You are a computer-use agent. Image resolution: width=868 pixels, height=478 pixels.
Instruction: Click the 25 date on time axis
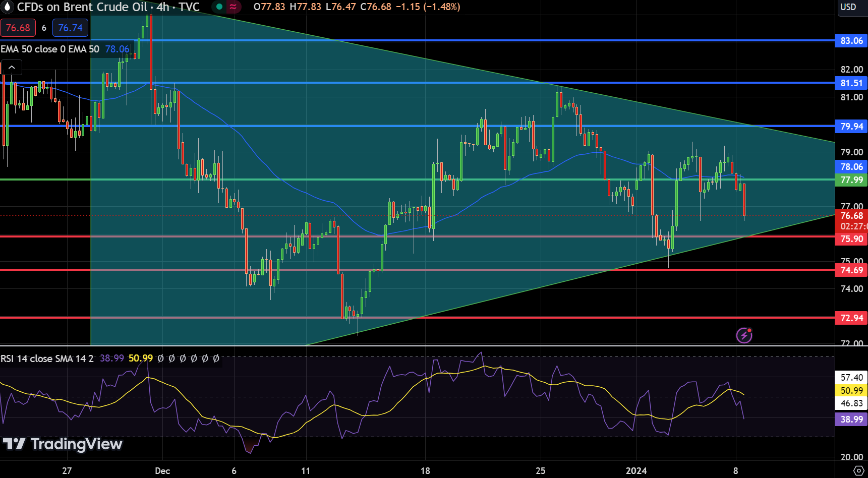(x=540, y=471)
